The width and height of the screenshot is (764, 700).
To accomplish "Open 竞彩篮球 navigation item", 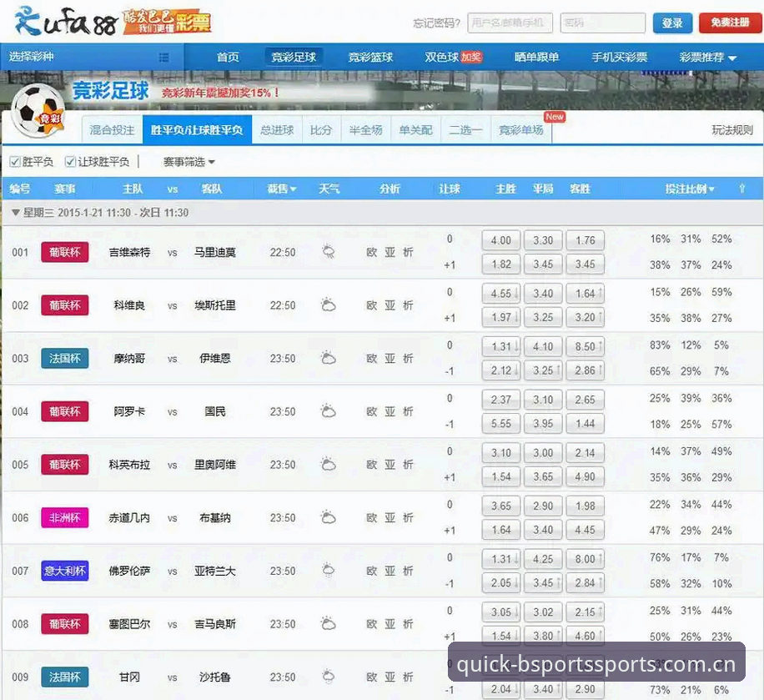I will point(370,57).
